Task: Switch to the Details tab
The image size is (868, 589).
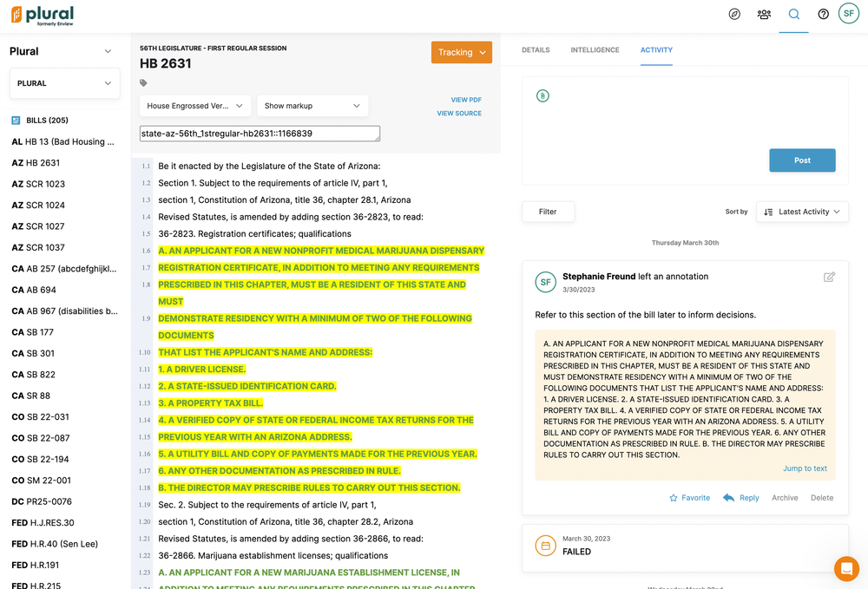Action: point(536,50)
